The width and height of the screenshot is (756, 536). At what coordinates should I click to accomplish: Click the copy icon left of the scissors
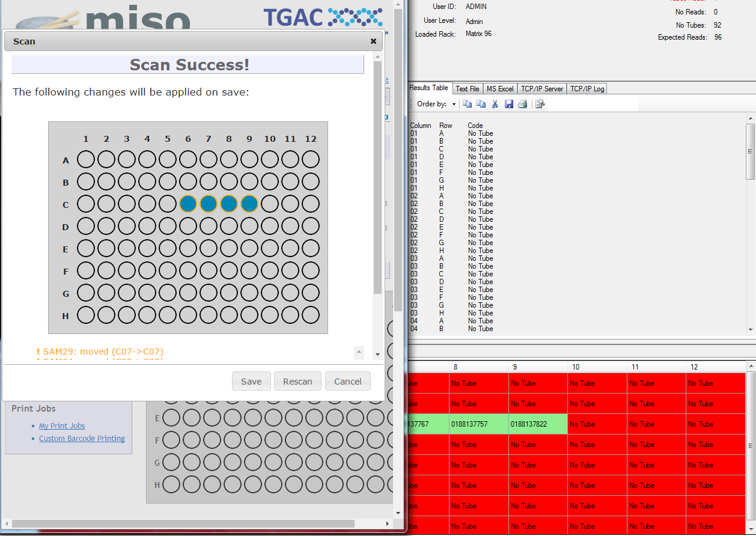coord(481,104)
